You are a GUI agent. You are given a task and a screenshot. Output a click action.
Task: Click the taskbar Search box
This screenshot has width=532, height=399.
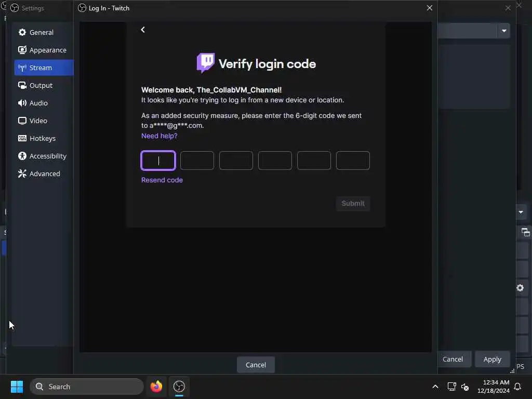(x=87, y=387)
